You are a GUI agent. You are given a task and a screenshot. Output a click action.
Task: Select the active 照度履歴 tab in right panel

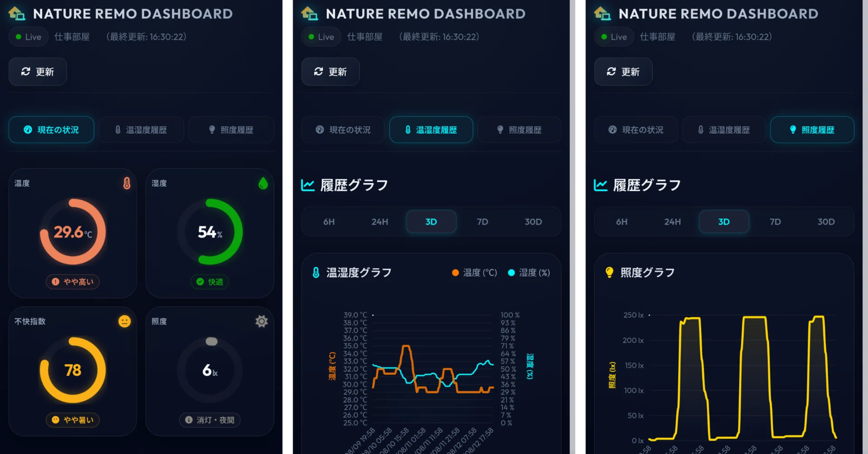tap(812, 130)
